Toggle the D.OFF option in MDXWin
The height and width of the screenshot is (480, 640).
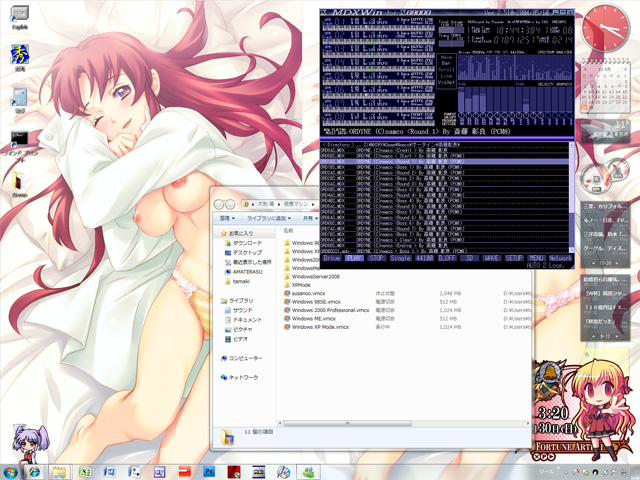(x=446, y=258)
